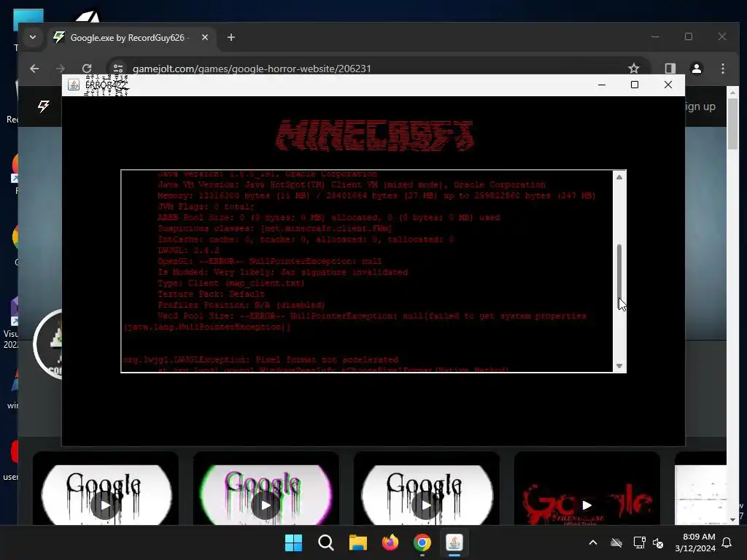The height and width of the screenshot is (560, 747).
Task: Play the red bloody Google video thumbnail
Action: click(x=587, y=505)
